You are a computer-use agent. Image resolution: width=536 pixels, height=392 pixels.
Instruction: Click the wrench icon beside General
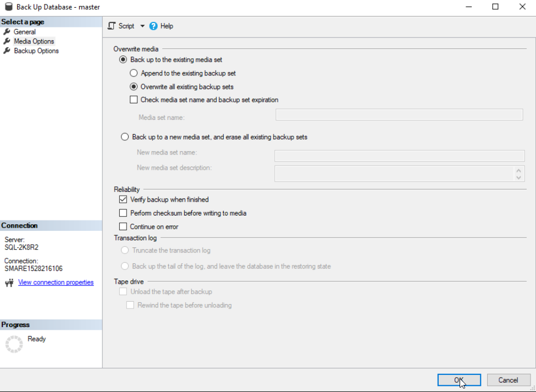[7, 31]
